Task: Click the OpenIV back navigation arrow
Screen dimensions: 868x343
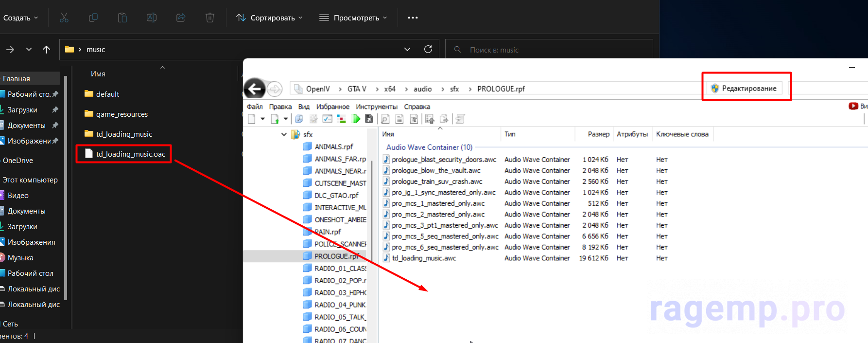Action: point(255,89)
